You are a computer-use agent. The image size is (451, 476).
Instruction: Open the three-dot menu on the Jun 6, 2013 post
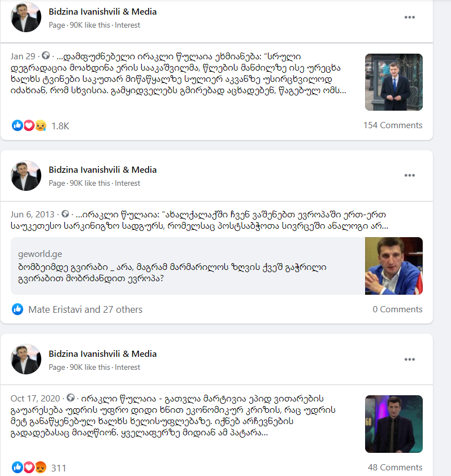(x=409, y=176)
